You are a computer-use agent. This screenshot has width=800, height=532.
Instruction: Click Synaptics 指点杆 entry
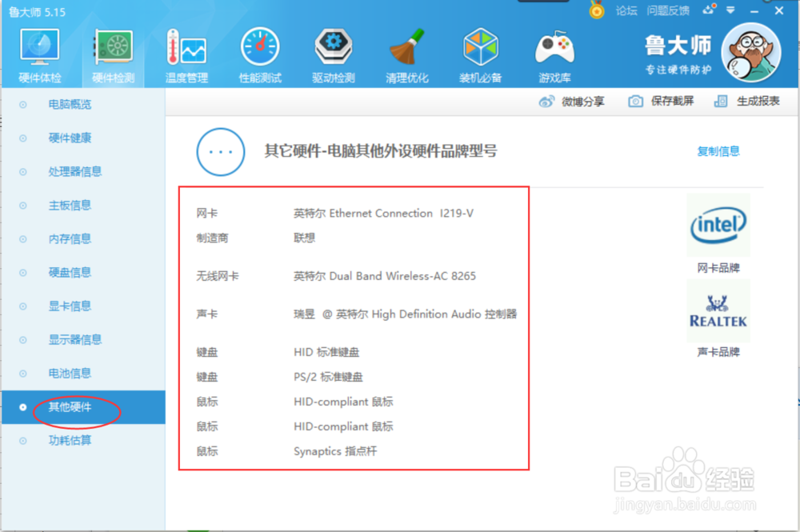(335, 451)
